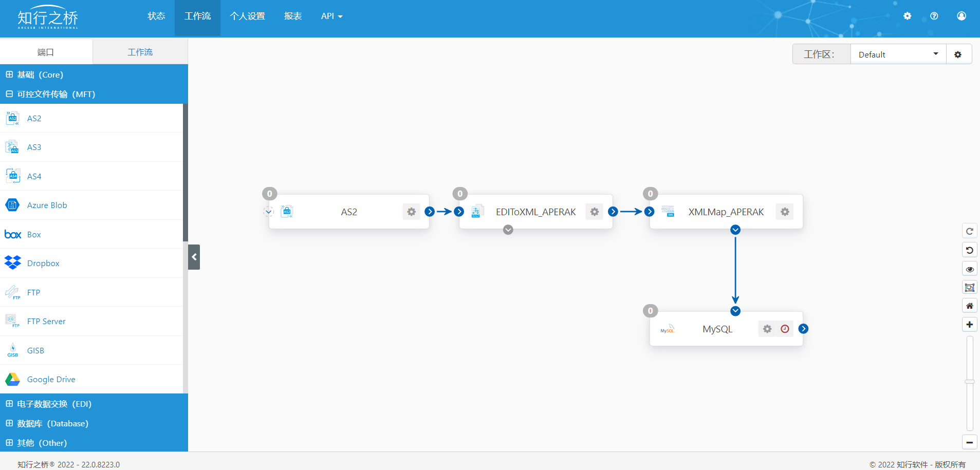Expand chevron left of AS2 node
Image resolution: width=980 pixels, height=470 pixels.
[x=268, y=212]
